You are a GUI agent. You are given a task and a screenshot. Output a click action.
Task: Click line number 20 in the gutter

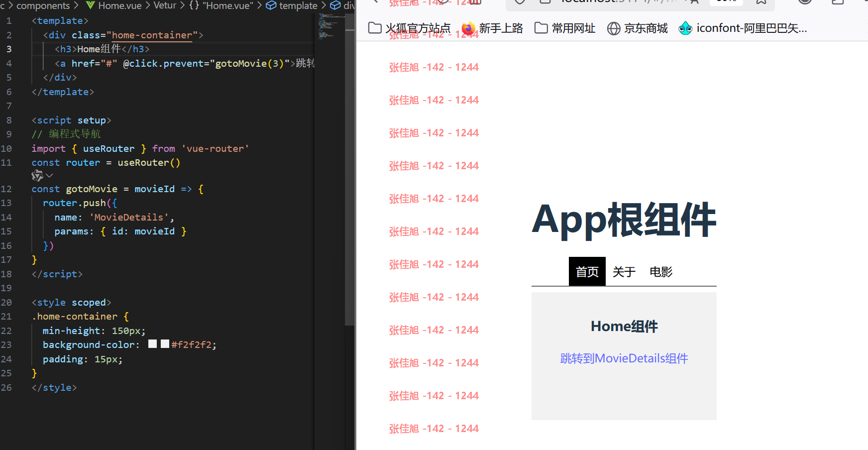pyautogui.click(x=6, y=303)
